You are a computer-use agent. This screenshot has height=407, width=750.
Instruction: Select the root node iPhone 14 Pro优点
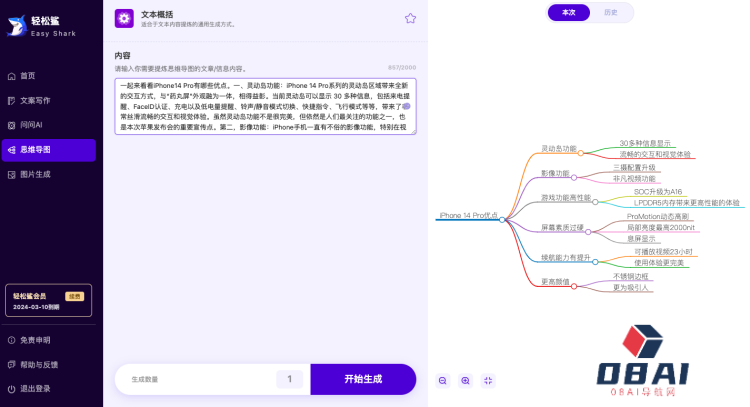pyautogui.click(x=468, y=215)
